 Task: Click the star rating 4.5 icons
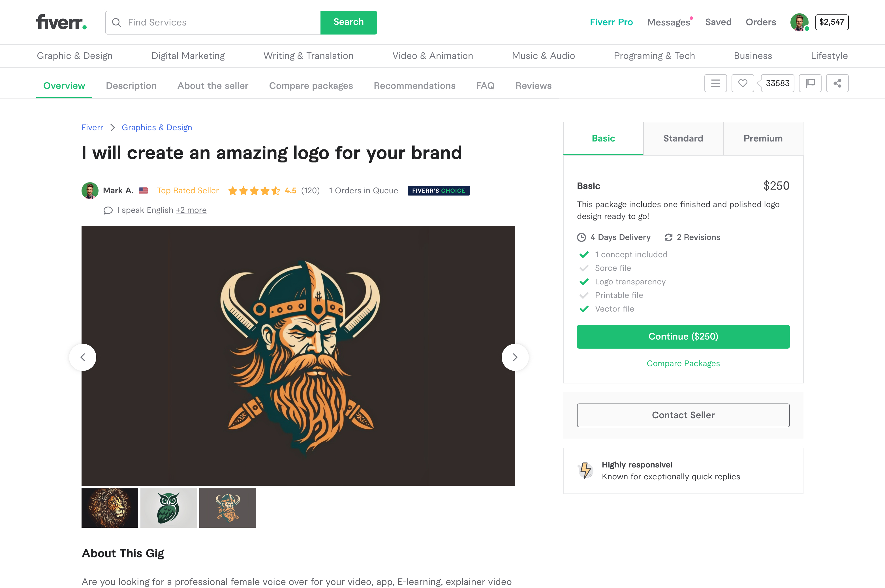[x=254, y=191]
